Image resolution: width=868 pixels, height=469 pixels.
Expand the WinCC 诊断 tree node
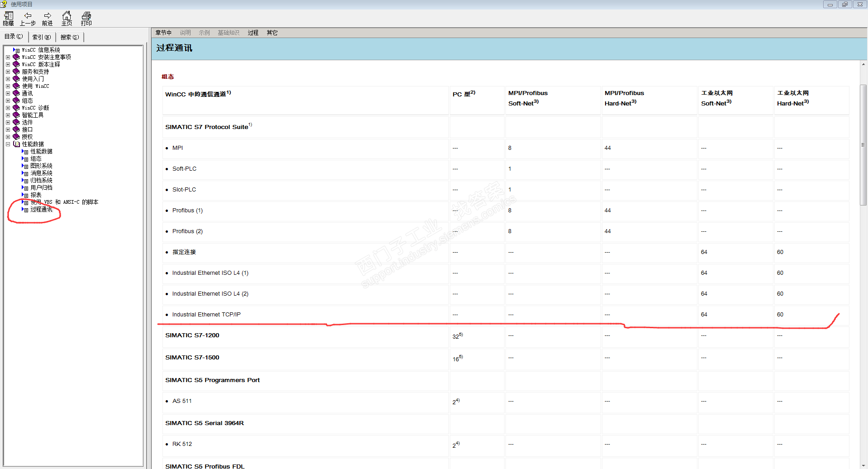[x=8, y=108]
